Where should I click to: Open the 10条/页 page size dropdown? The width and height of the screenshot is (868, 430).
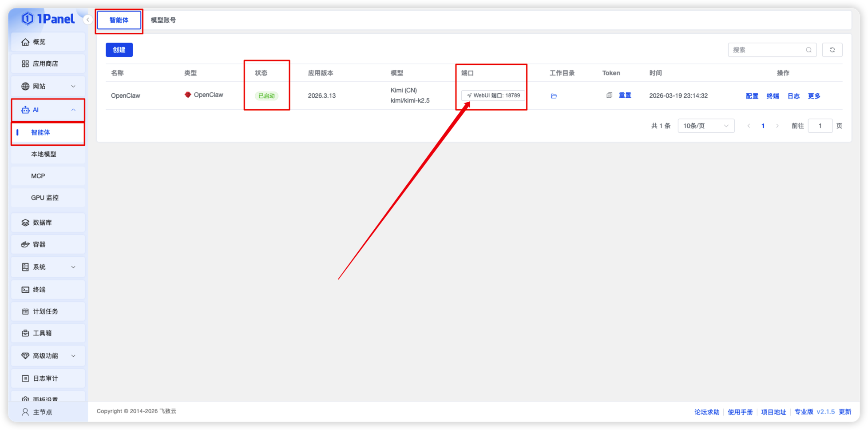[705, 126]
